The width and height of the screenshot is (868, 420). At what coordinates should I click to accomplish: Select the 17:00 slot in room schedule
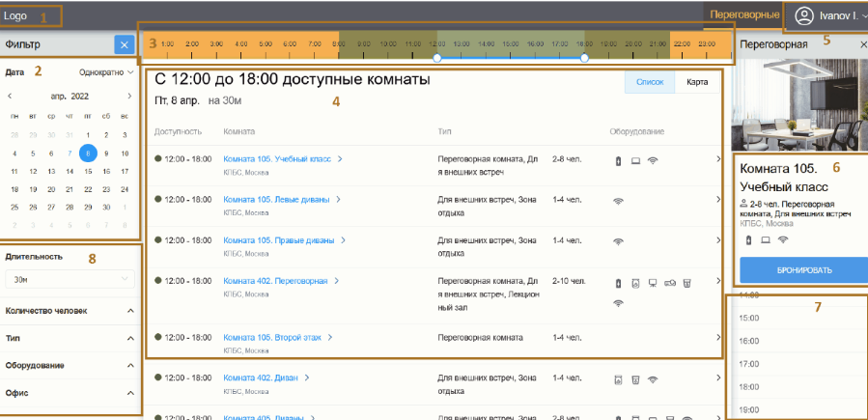(798, 364)
